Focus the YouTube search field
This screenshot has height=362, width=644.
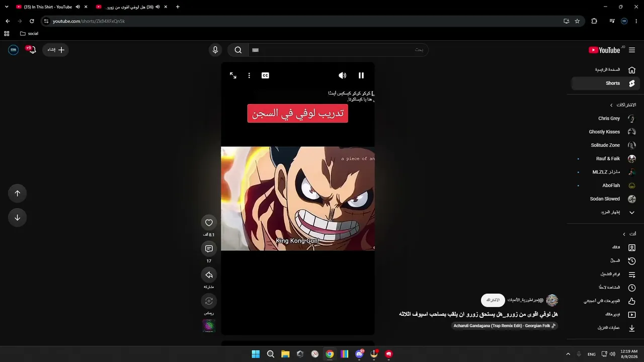338,50
